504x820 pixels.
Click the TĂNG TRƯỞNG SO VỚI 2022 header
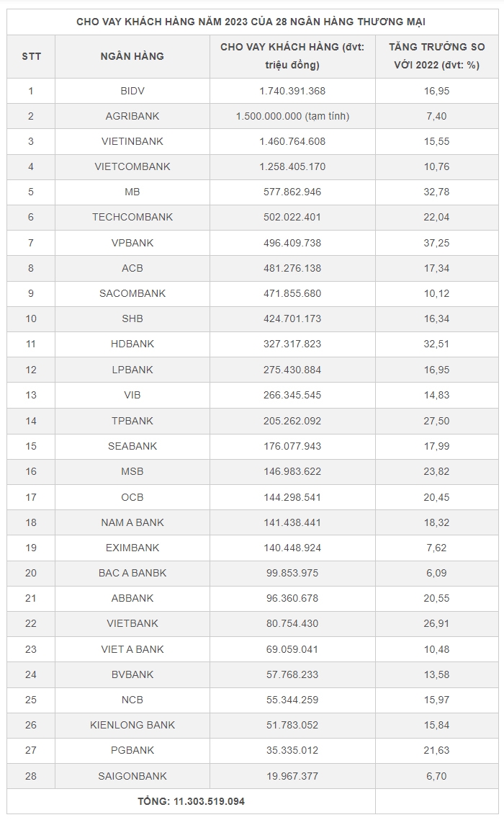436,56
